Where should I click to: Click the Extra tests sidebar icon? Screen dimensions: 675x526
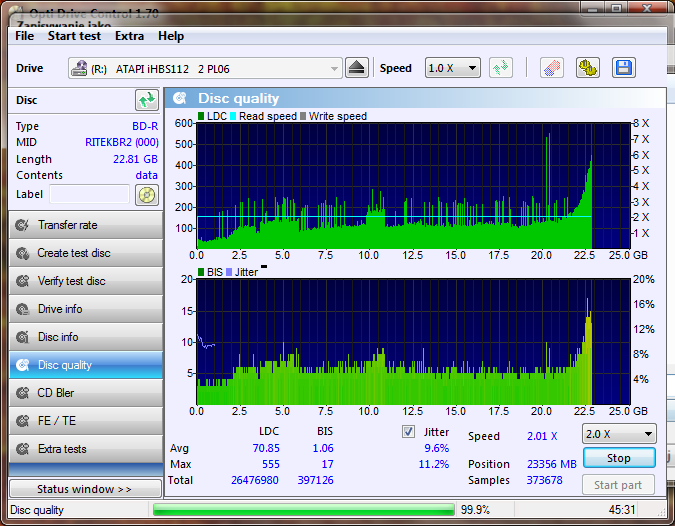pos(22,449)
